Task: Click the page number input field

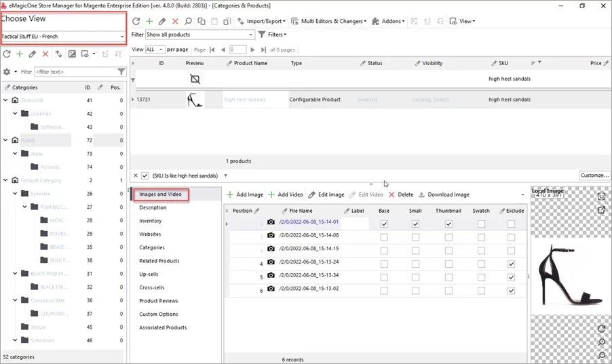Action: click(x=237, y=49)
